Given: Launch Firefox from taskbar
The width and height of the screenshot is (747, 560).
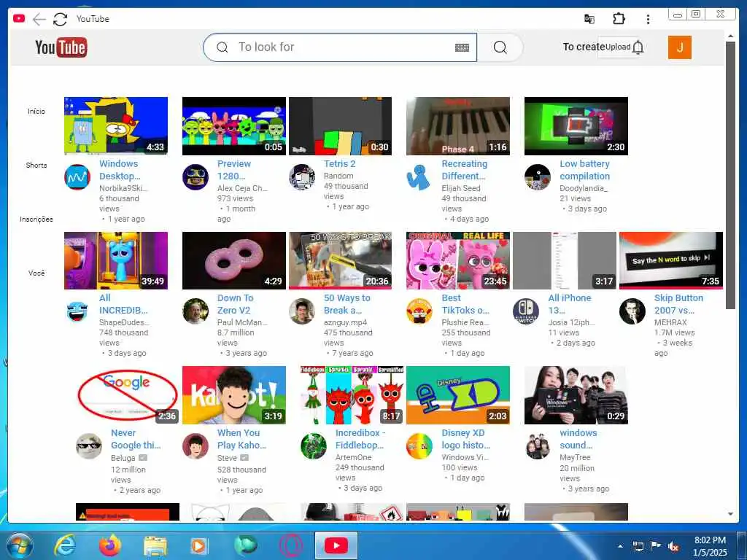Looking at the screenshot, I should pyautogui.click(x=109, y=545).
